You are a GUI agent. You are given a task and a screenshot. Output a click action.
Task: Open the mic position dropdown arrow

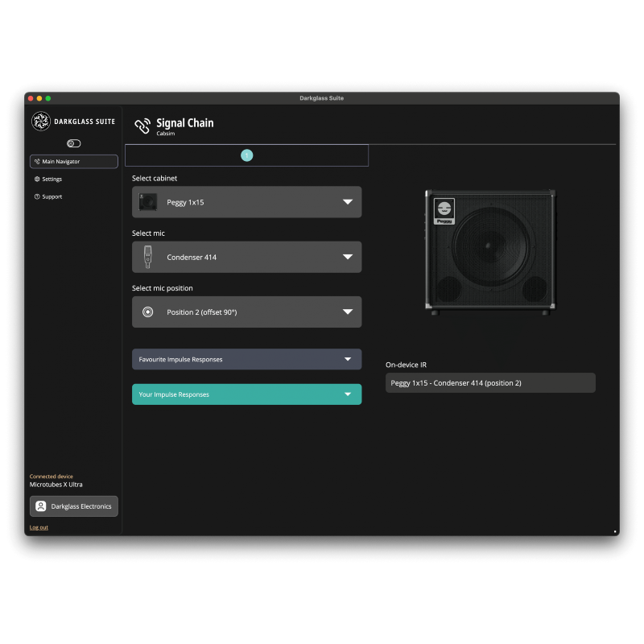tap(348, 312)
